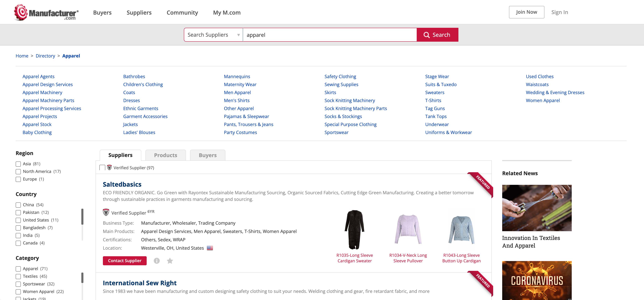Image resolution: width=644 pixels, height=300 pixels.
Task: Enable the China country filter
Action: (18, 205)
